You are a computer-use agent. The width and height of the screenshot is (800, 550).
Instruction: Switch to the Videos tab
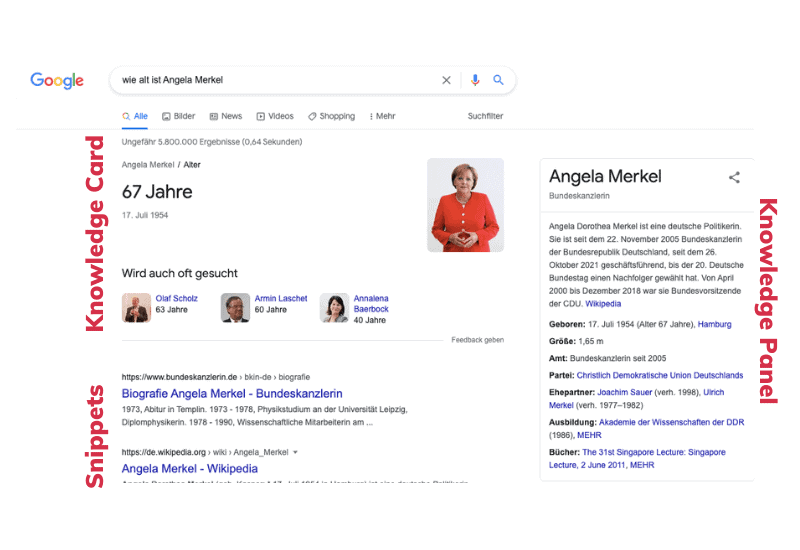tap(275, 116)
